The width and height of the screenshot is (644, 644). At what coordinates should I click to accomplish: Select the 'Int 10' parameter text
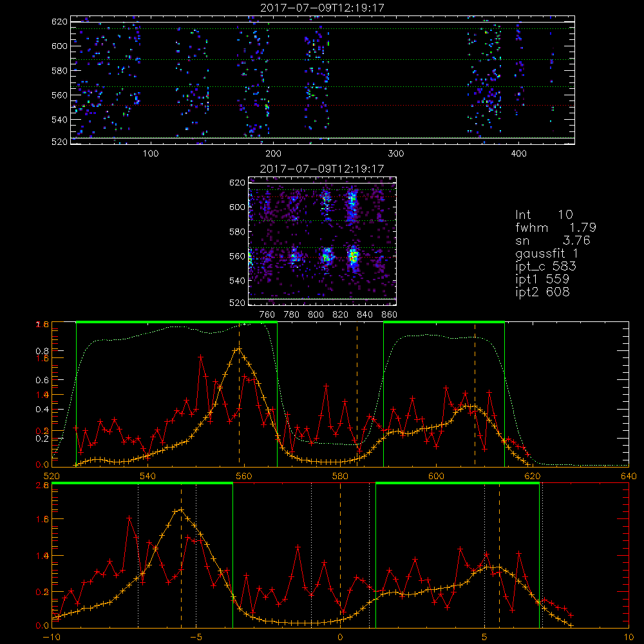[x=544, y=214]
